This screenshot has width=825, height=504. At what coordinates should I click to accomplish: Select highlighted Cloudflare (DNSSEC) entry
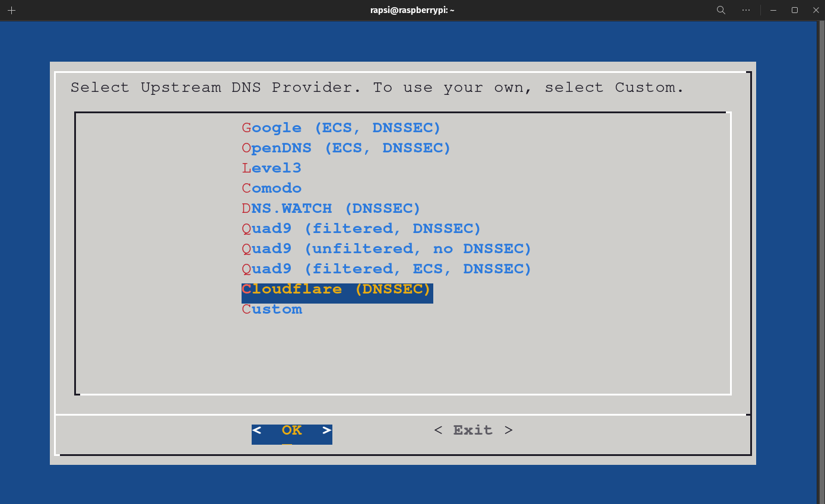coord(337,293)
